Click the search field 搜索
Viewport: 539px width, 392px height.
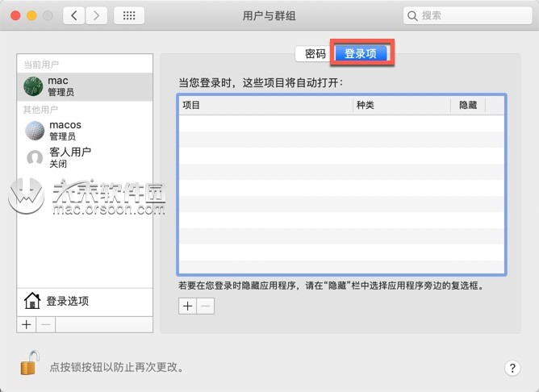click(x=467, y=15)
